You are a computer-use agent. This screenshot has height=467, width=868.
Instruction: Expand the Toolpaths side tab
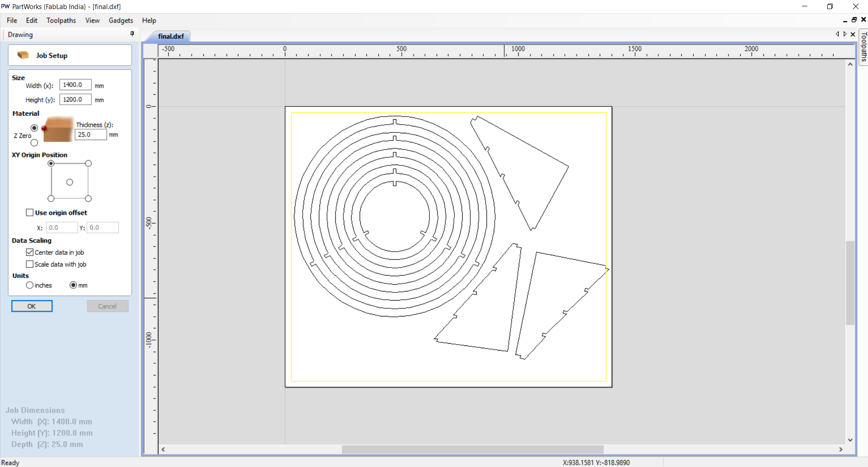pos(863,47)
